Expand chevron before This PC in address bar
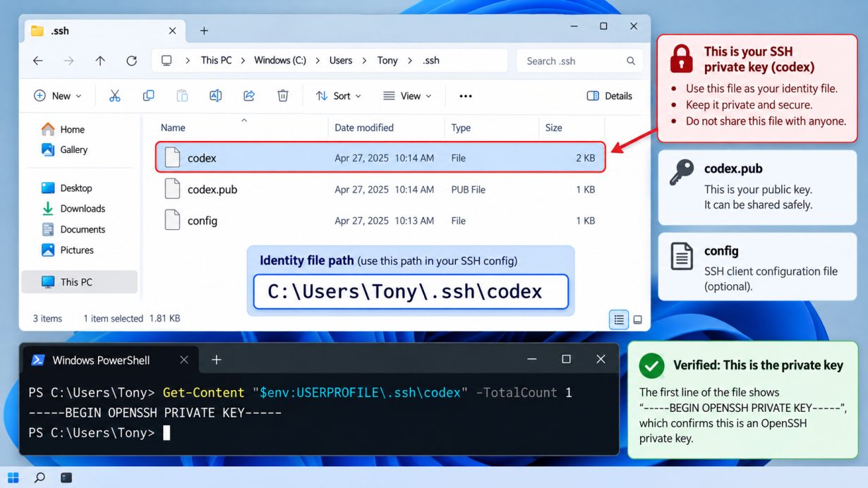 188,61
